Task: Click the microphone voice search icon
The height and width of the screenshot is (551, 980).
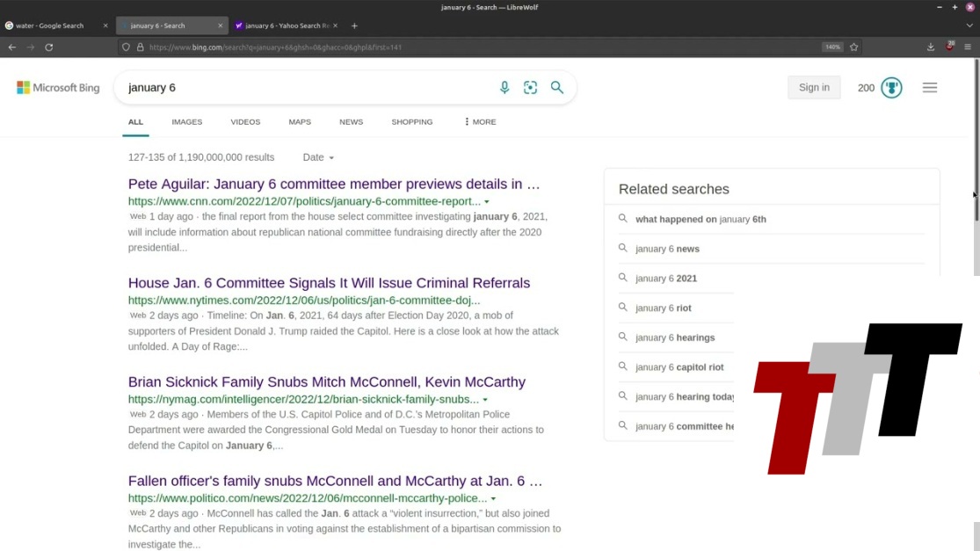Action: [x=505, y=87]
